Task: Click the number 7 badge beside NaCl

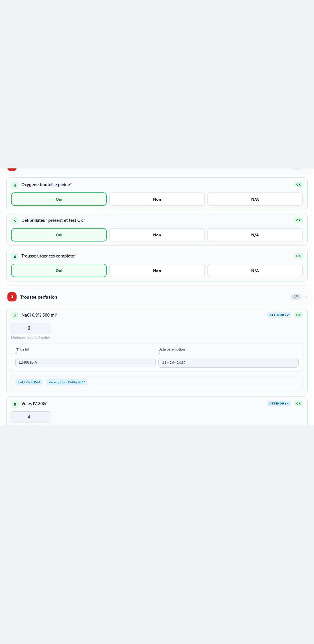Action: click(x=15, y=316)
